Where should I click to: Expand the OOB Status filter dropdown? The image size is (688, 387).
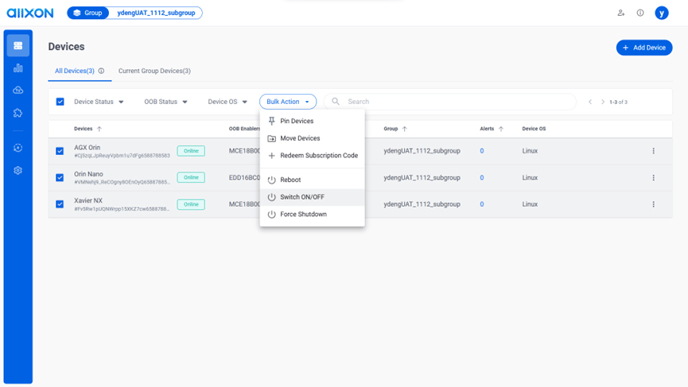(x=166, y=102)
